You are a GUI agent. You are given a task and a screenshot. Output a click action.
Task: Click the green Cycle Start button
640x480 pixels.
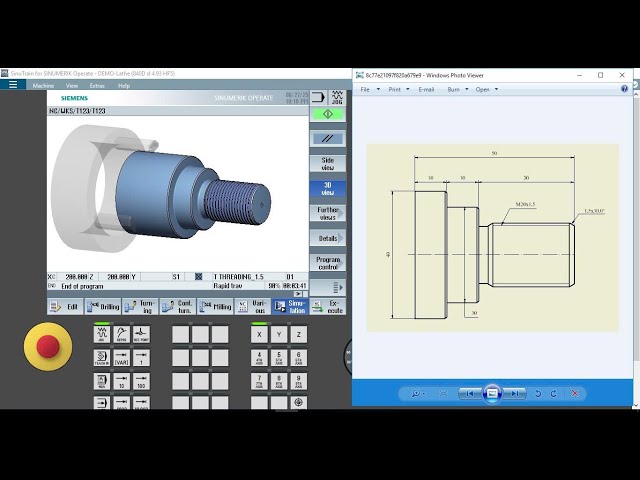tap(328, 114)
